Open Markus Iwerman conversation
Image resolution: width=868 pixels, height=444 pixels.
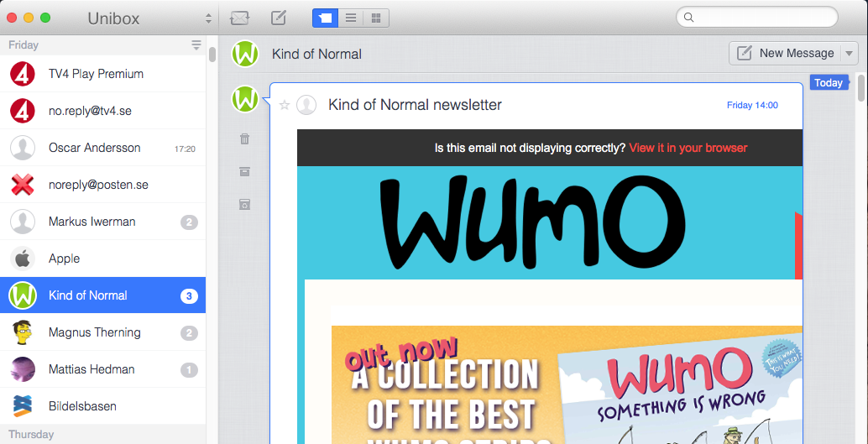tap(103, 222)
